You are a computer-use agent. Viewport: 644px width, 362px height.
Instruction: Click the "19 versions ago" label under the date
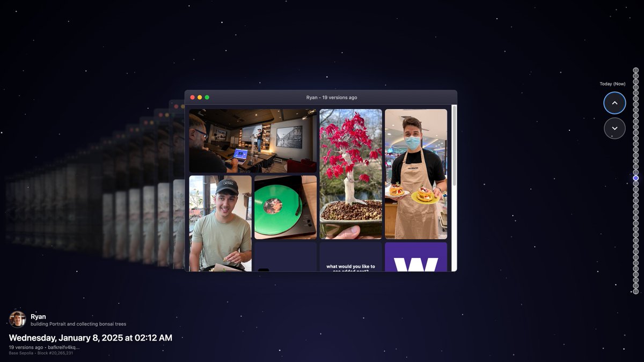point(26,347)
